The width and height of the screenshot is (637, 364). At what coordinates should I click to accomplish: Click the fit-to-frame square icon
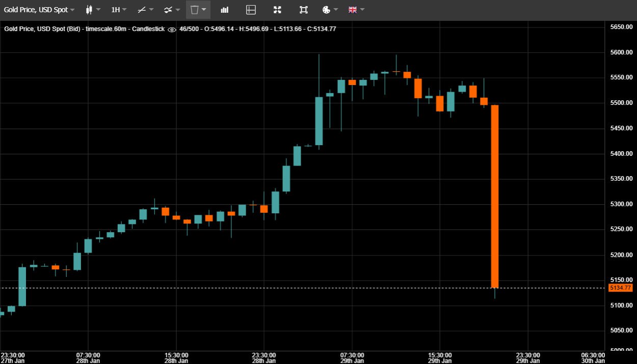[304, 10]
